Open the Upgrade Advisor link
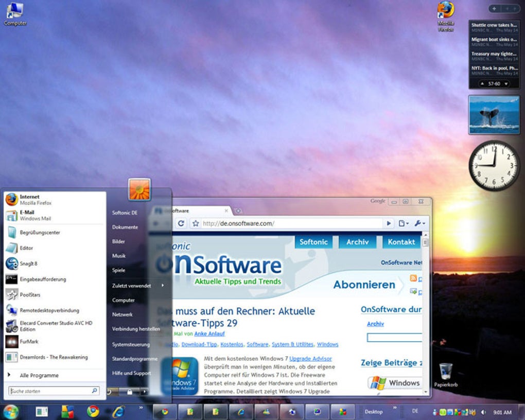The image size is (525, 420). pos(310,359)
